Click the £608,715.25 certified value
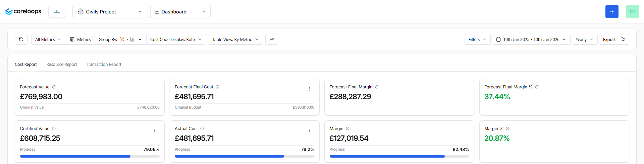Image resolution: width=644 pixels, height=164 pixels. tap(40, 138)
